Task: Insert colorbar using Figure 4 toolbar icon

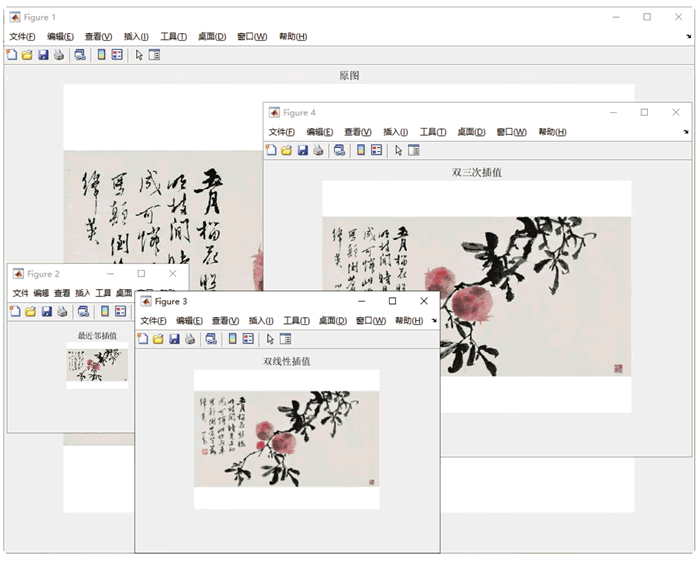Action: pos(361,150)
